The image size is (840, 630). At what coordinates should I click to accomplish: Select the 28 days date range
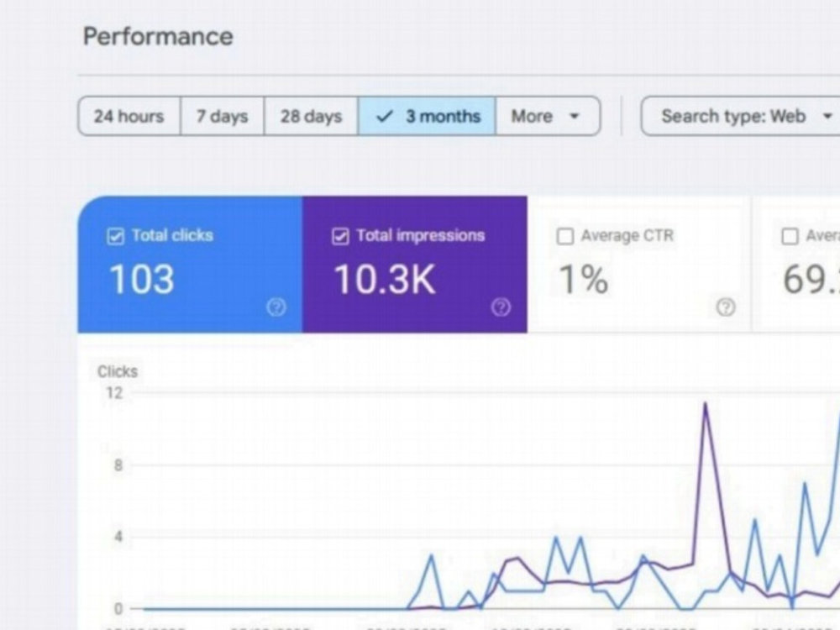[x=312, y=116]
